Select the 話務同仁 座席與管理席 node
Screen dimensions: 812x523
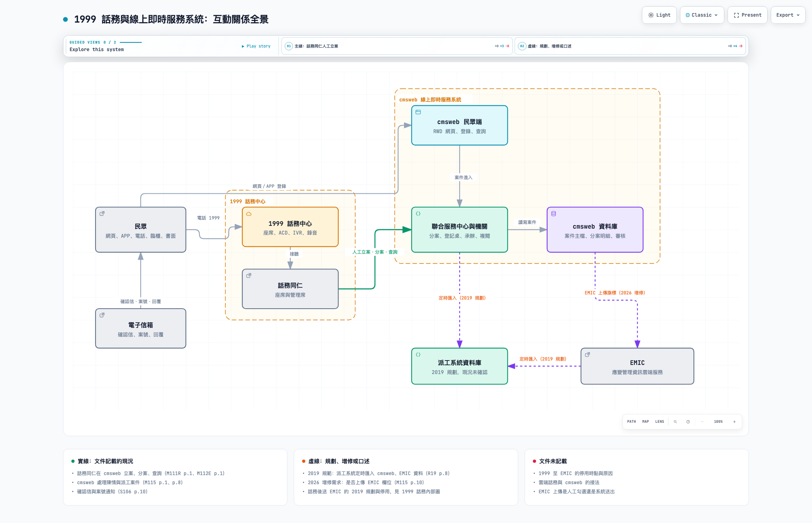pyautogui.click(x=290, y=289)
